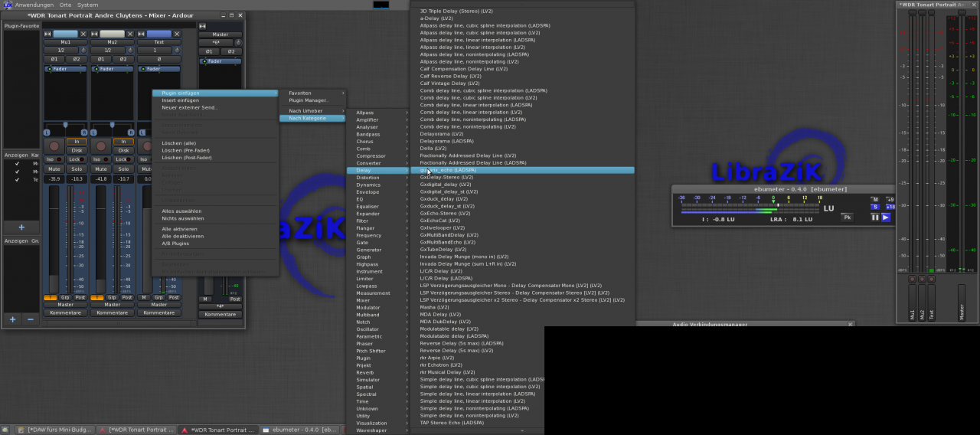Open the Master output dropdown on Mu1 strip
Image resolution: width=980 pixels, height=435 pixels.
66,305
